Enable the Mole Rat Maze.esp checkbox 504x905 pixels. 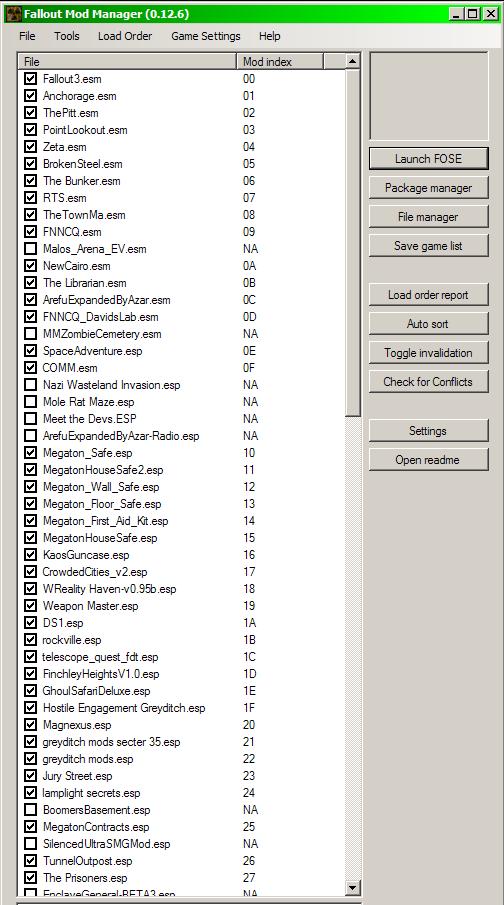31,402
